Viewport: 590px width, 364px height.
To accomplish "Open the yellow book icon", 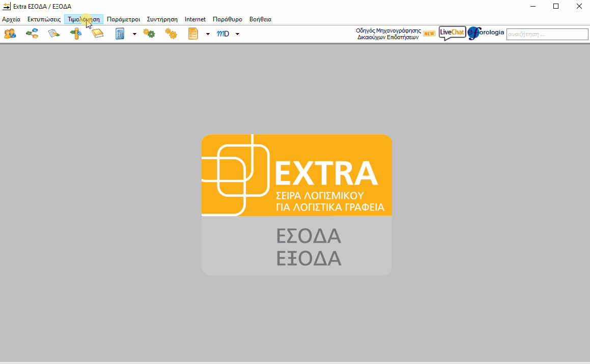I will tap(98, 34).
